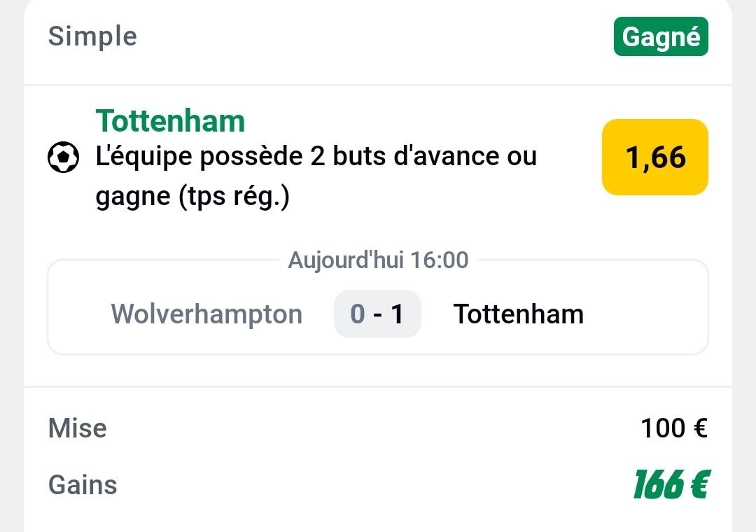Tap Tottenham's score digit 1
The height and width of the screenshot is (532, 756).
[x=398, y=314]
